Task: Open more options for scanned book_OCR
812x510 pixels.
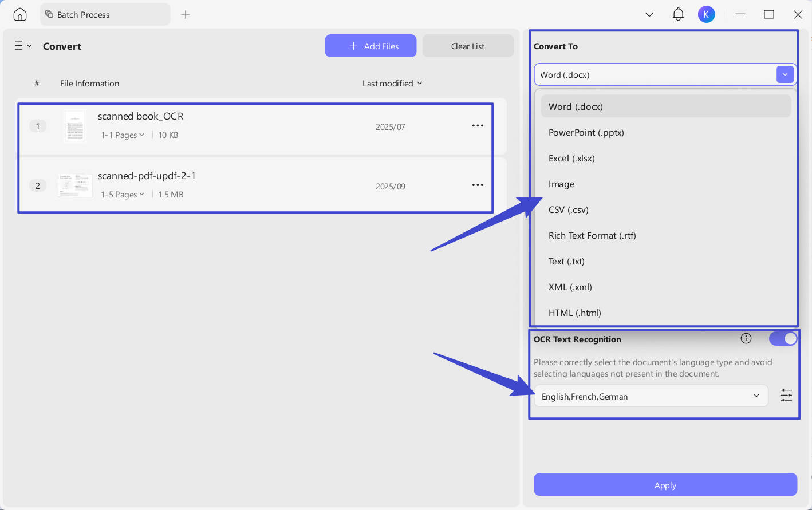Action: 478,126
